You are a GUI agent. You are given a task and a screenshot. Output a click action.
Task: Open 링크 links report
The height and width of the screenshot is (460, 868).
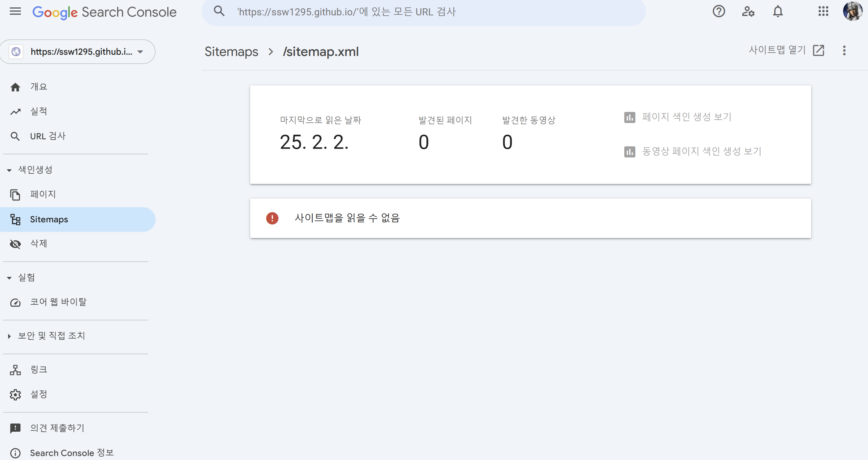point(77,370)
